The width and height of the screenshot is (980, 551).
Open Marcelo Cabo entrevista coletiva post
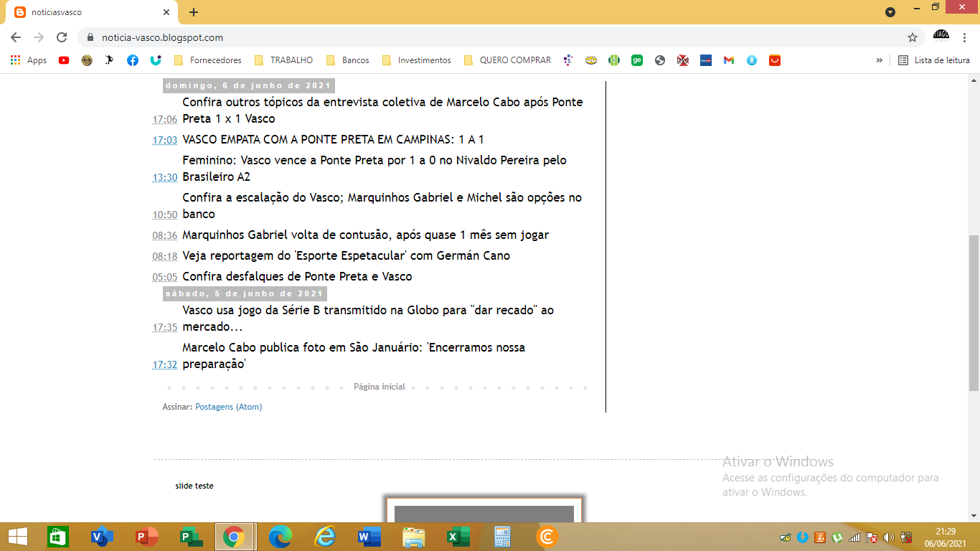[x=382, y=110]
